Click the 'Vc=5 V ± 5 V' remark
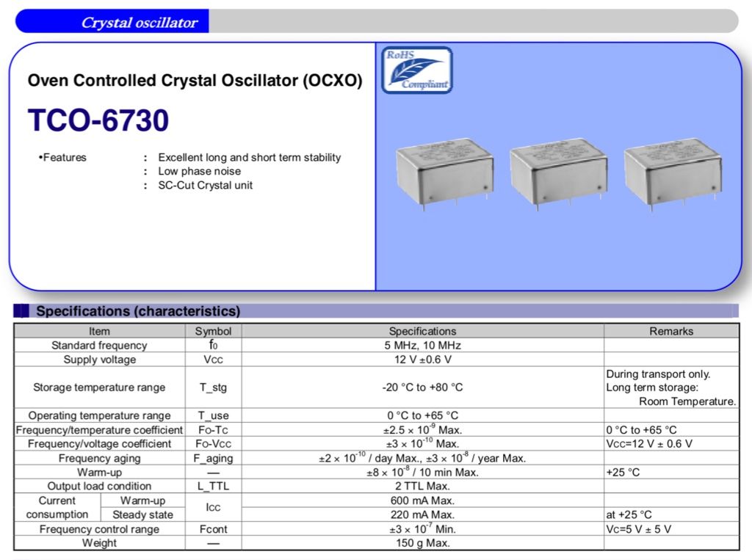The image size is (752, 560). (639, 529)
